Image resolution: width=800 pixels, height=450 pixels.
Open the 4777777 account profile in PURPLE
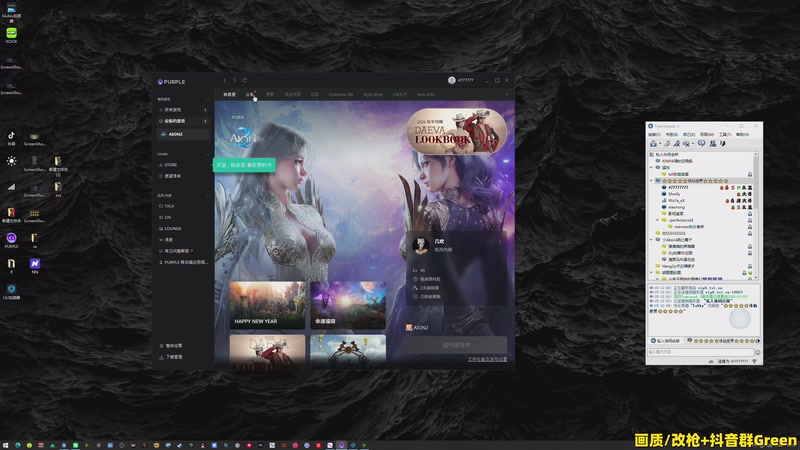point(461,80)
